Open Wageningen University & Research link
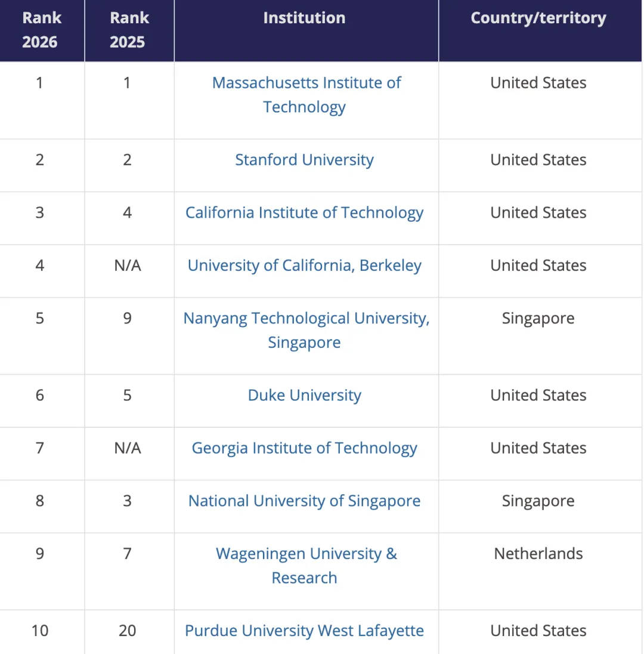Image resolution: width=644 pixels, height=654 pixels. pos(306,554)
